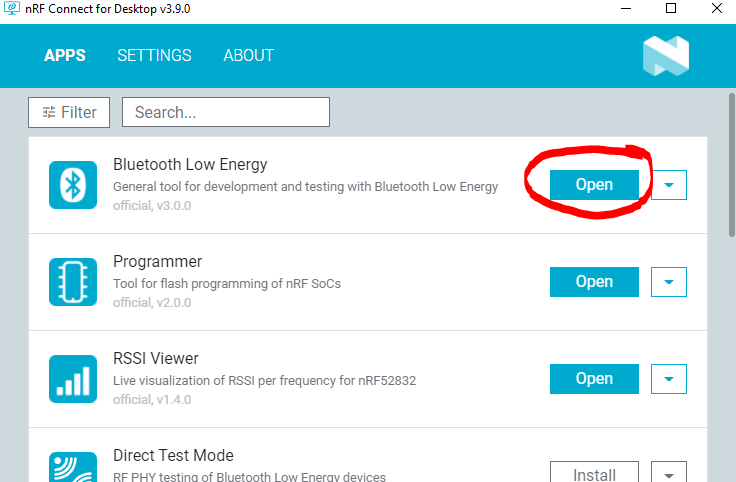Switch to the APPS tab
This screenshot has height=482, width=736.
point(65,55)
